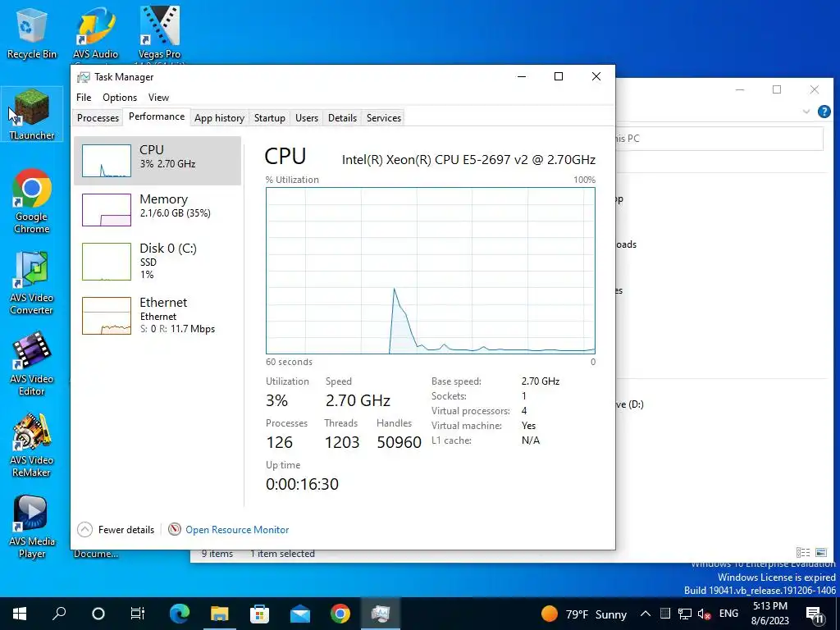Launch Chrome from the taskbar
This screenshot has width=840, height=630.
point(340,614)
